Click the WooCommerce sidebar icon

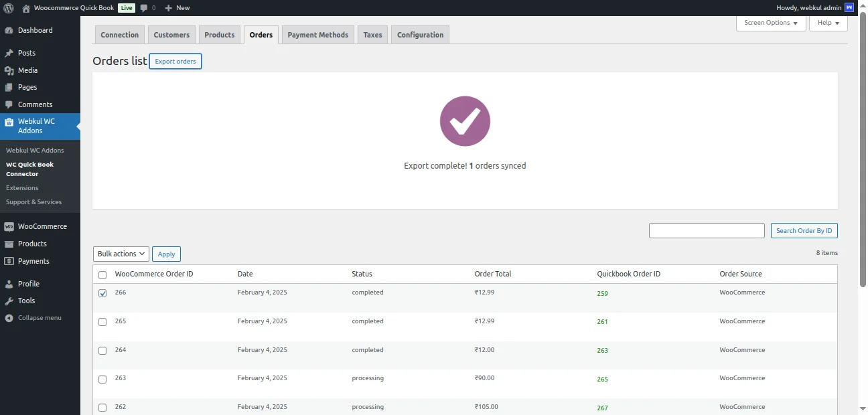coord(9,226)
